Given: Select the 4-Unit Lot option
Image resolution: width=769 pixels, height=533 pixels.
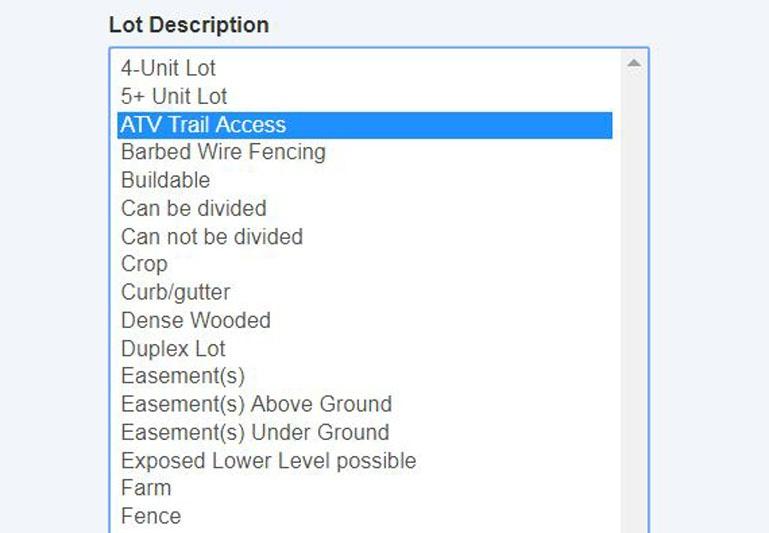Looking at the screenshot, I should (x=168, y=69).
